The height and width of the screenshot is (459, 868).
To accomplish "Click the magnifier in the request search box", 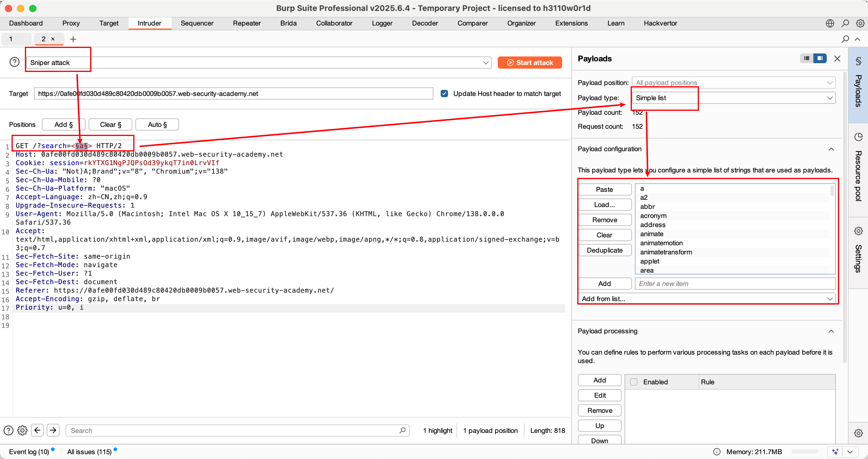I will point(402,430).
